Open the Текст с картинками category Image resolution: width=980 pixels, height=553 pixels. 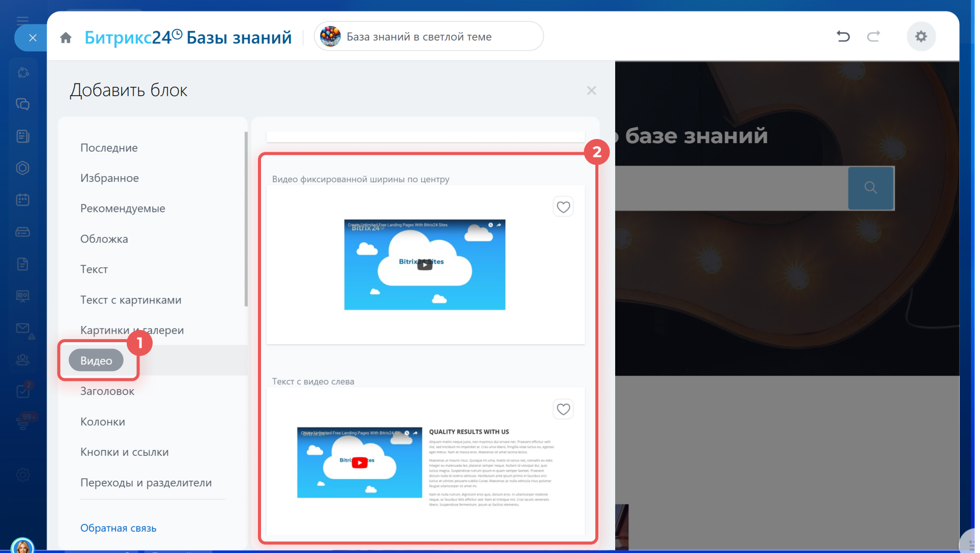131,300
